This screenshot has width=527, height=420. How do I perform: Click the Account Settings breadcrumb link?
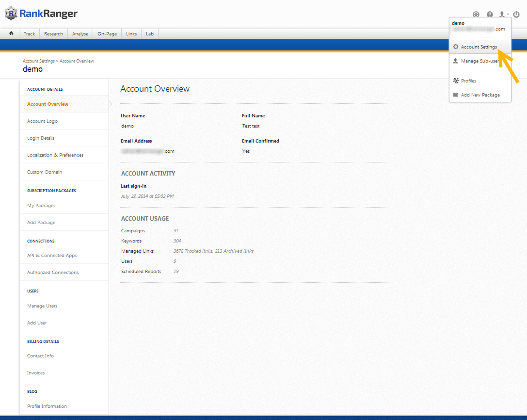39,61
